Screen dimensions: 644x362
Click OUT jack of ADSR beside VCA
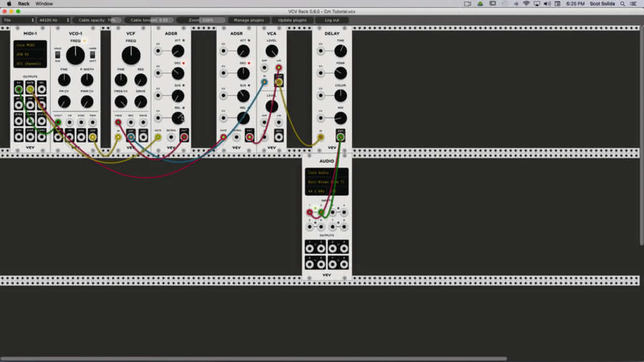249,137
